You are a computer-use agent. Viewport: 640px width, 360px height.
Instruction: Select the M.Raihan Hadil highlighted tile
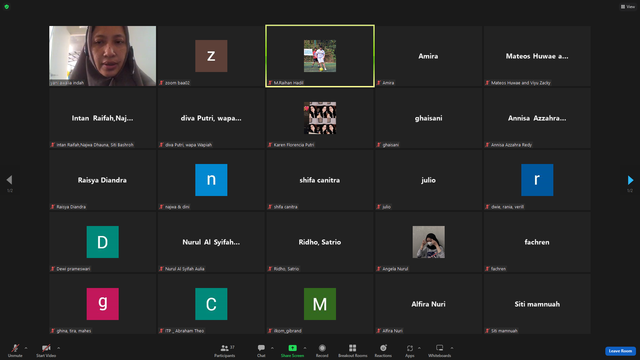pos(320,56)
